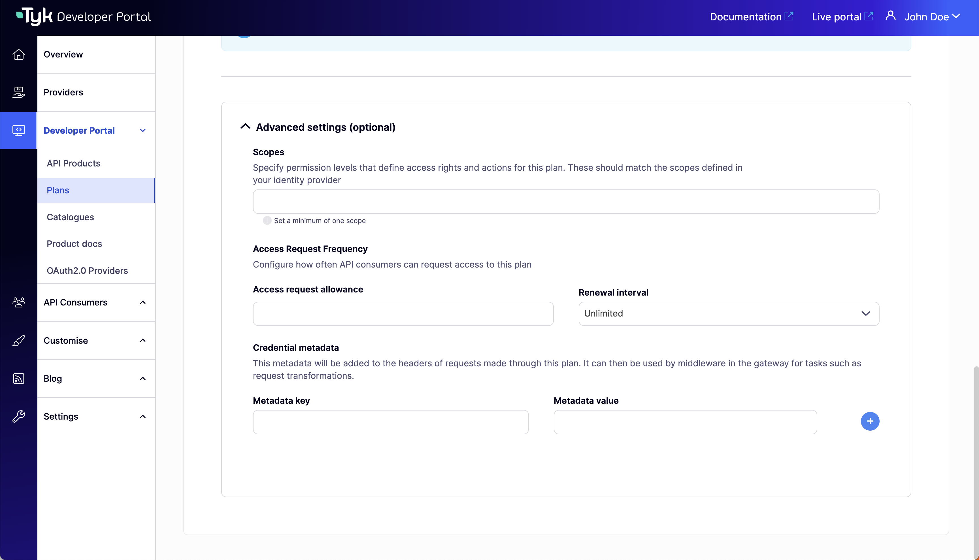The height and width of the screenshot is (560, 979).
Task: Open the Product docs page
Action: click(x=74, y=243)
